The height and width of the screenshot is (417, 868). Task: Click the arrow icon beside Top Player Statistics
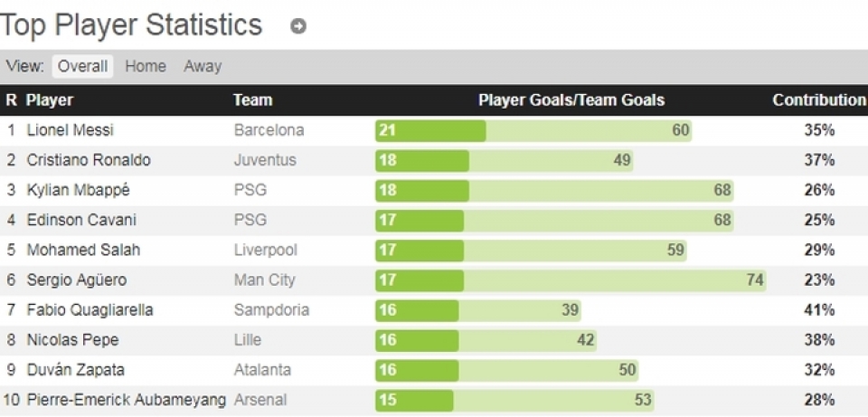(298, 27)
